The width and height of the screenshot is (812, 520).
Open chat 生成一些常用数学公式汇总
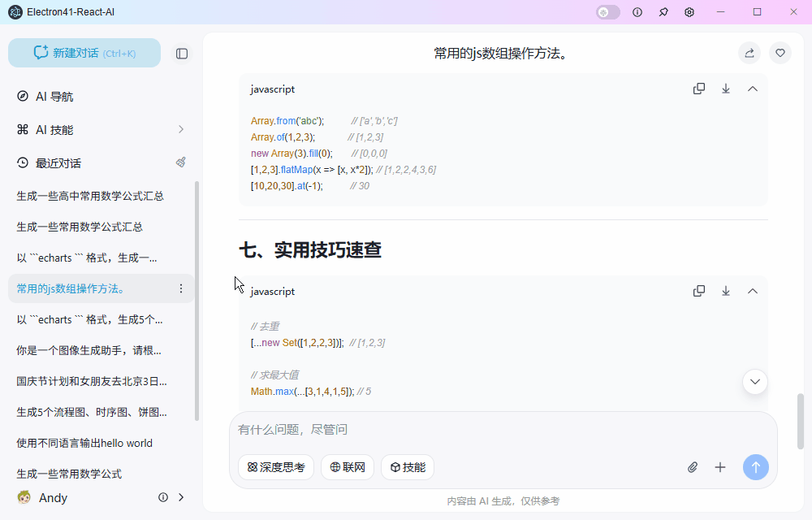click(80, 227)
